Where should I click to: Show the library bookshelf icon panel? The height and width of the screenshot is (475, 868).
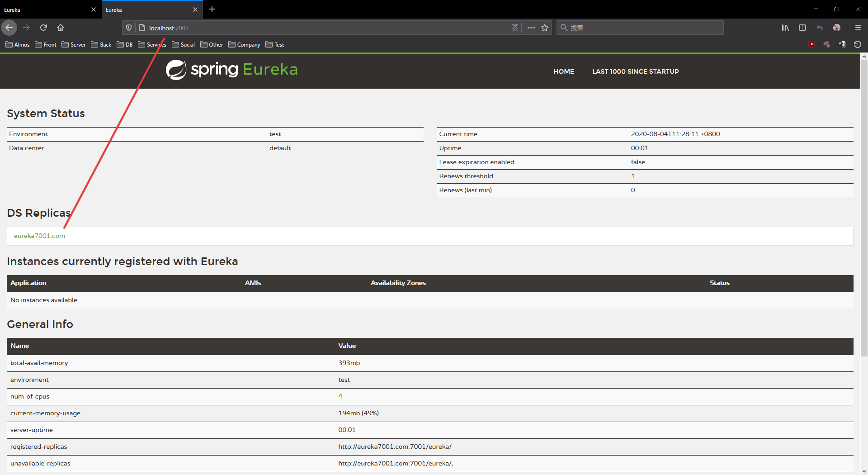[x=785, y=28]
